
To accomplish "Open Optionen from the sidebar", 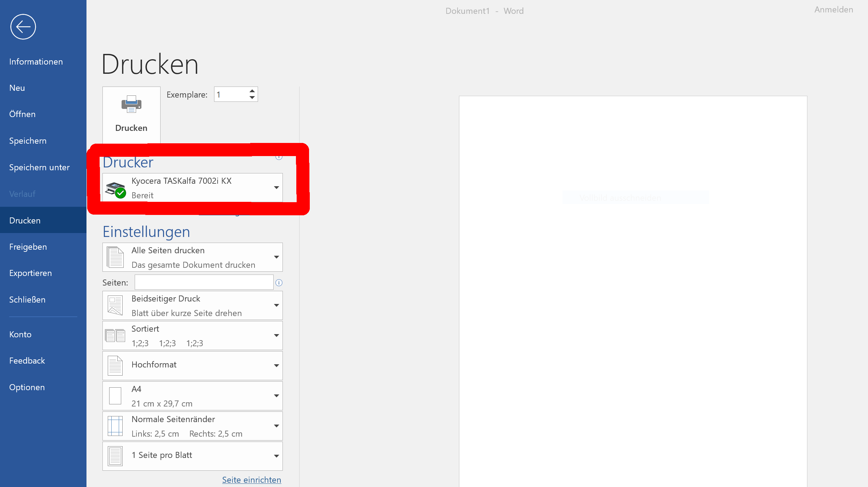I will click(x=27, y=387).
